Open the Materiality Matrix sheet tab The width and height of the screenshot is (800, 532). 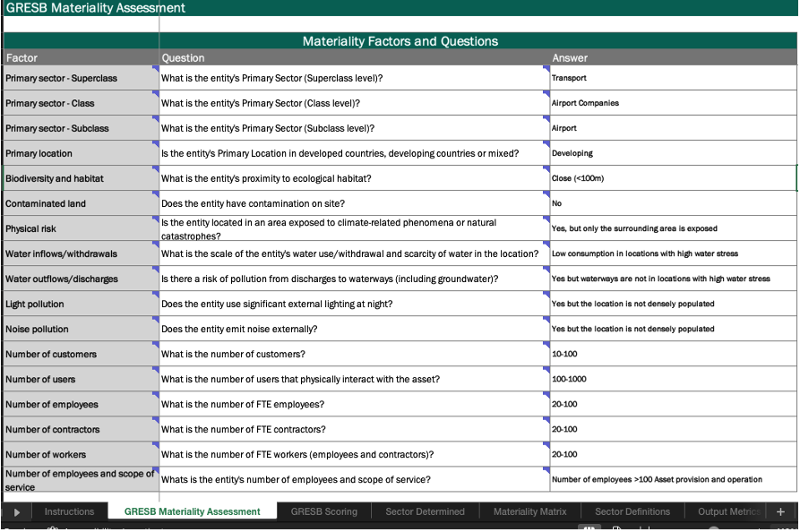pos(529,511)
